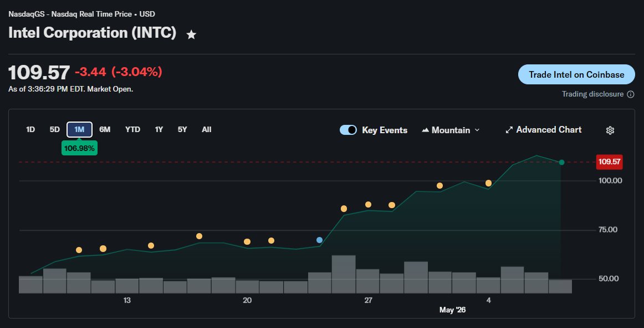The width and height of the screenshot is (644, 328).
Task: Select the 1M time range
Action: (79, 130)
